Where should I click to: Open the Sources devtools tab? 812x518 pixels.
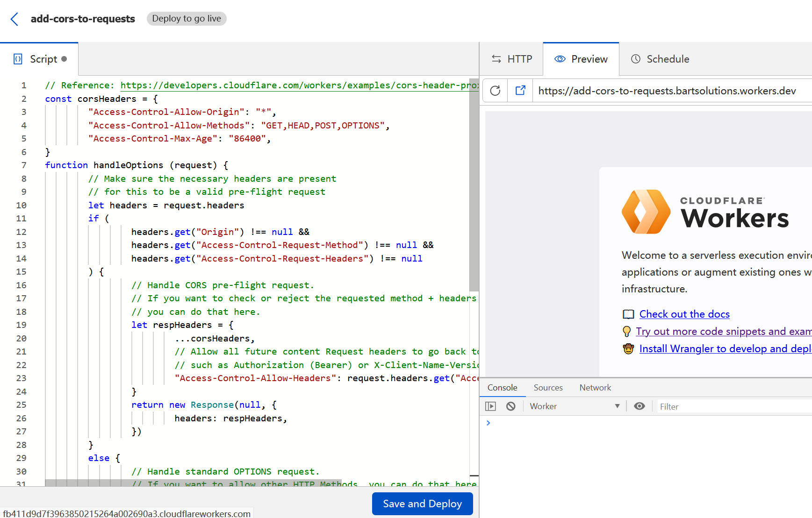pos(548,388)
